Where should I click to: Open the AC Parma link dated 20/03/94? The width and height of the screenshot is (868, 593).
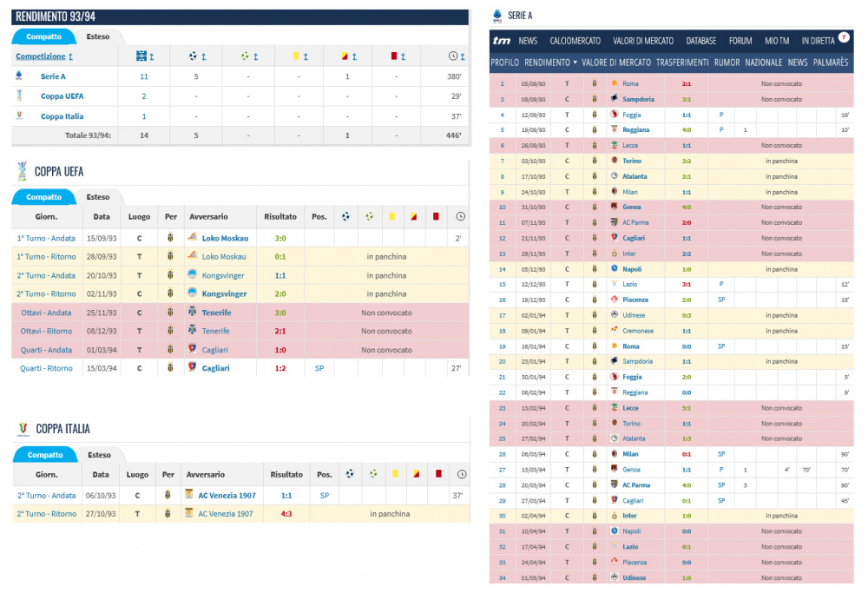(636, 485)
